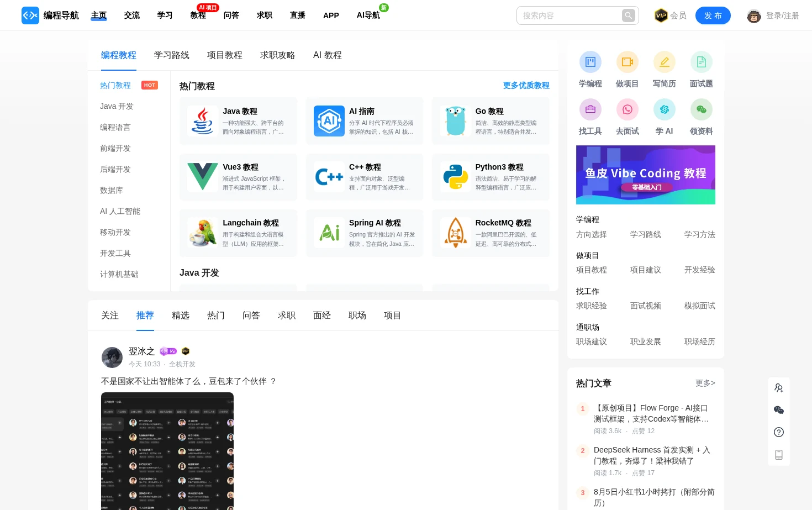Open the Flow Forge hot article
Image resolution: width=812 pixels, height=510 pixels.
[x=651, y=413]
